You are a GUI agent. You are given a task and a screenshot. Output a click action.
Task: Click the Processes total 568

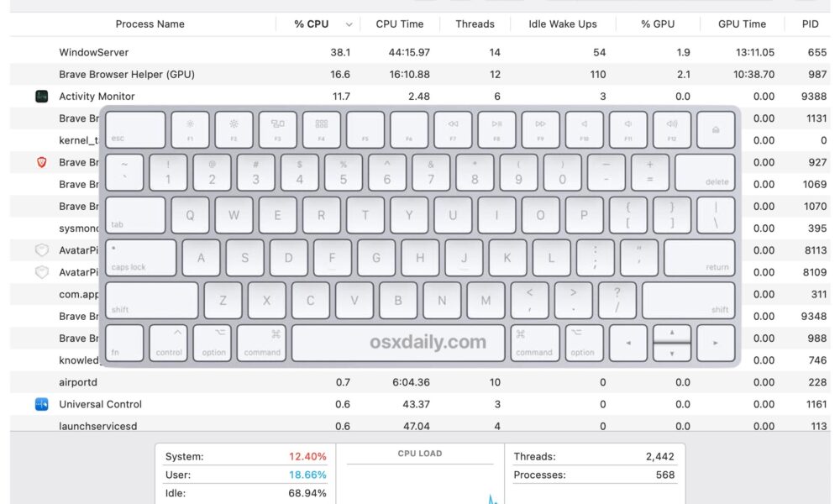(x=665, y=475)
